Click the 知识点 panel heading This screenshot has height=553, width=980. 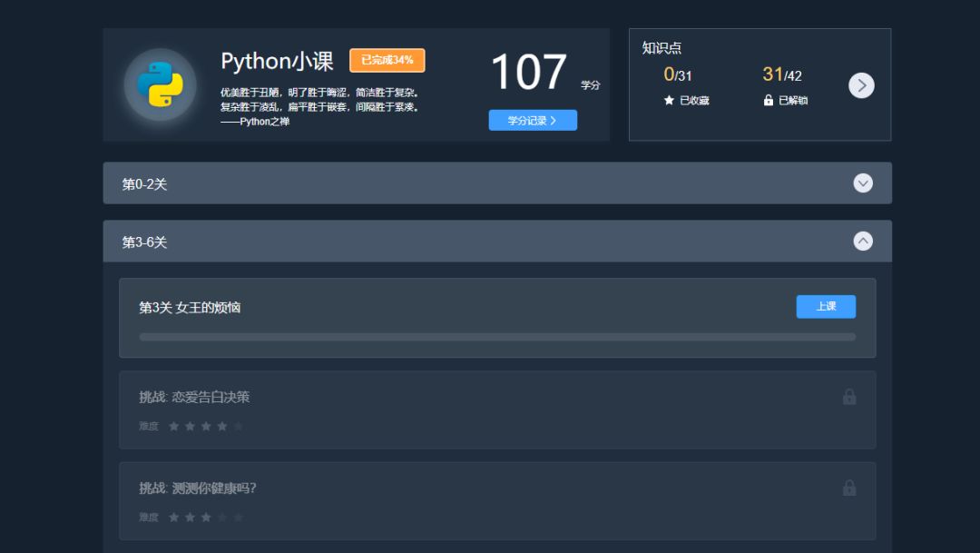[661, 47]
